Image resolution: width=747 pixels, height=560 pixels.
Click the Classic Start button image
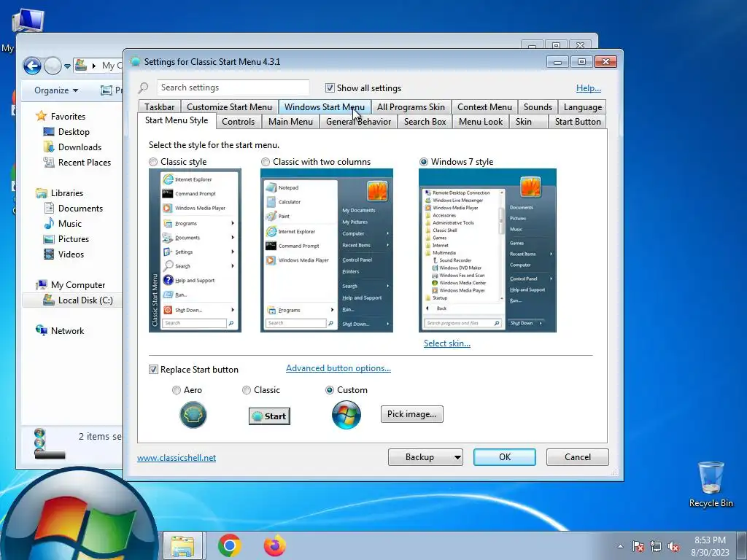click(x=269, y=416)
